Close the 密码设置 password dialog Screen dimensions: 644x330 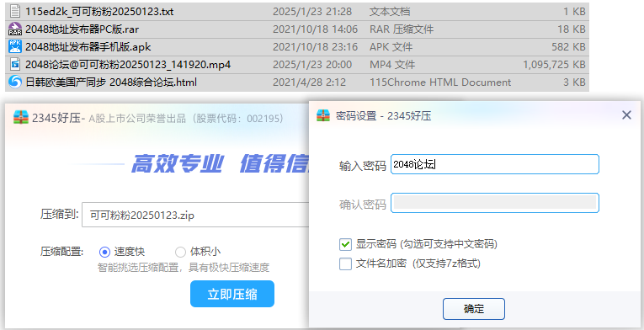[626, 115]
